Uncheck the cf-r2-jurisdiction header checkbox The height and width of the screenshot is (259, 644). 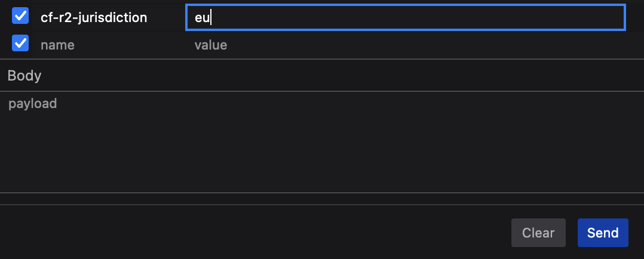(x=20, y=17)
